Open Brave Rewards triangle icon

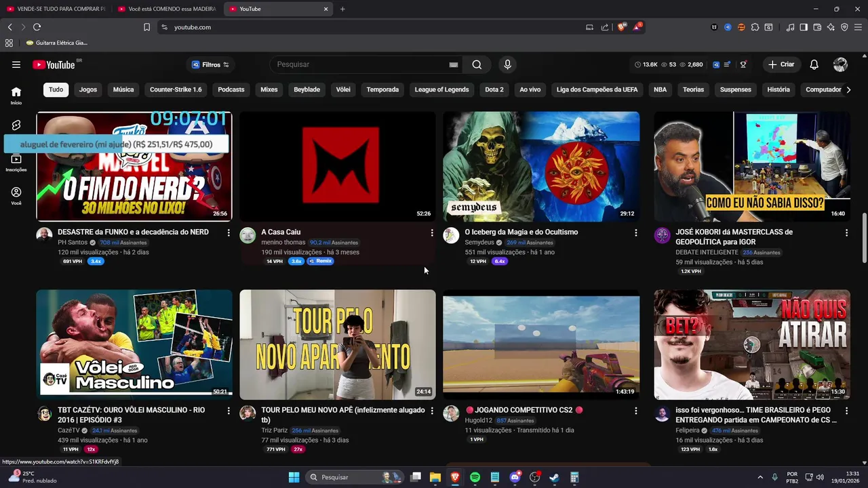coord(637,27)
